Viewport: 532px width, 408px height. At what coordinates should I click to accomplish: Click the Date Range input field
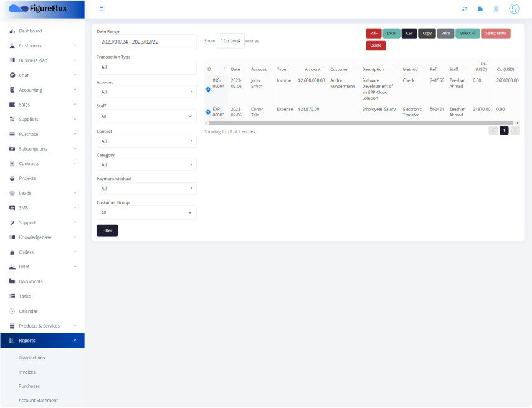tap(146, 42)
